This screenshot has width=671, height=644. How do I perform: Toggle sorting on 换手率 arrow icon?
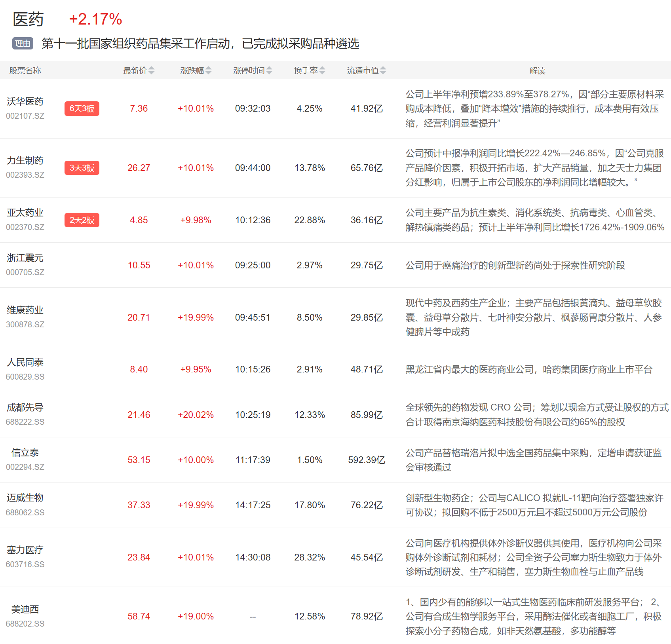click(322, 70)
